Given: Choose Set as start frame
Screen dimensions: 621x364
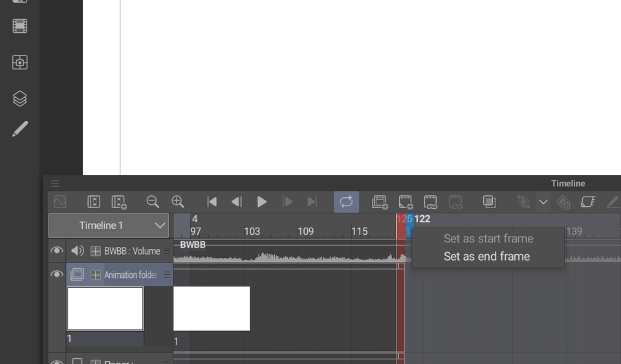Looking at the screenshot, I should (488, 239).
